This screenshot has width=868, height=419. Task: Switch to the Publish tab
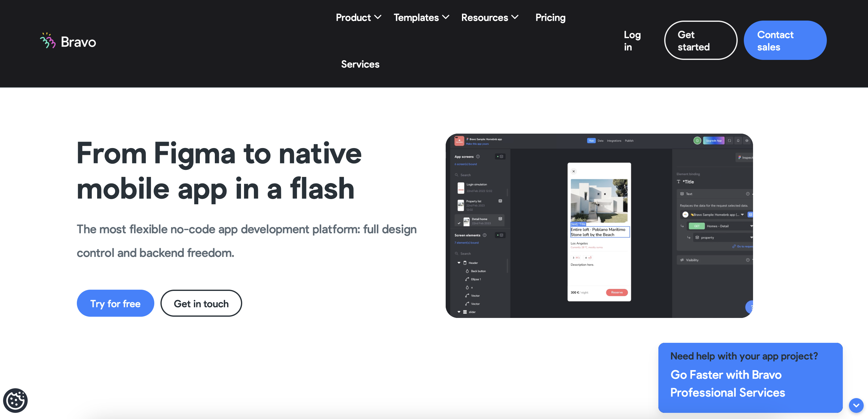click(x=629, y=140)
